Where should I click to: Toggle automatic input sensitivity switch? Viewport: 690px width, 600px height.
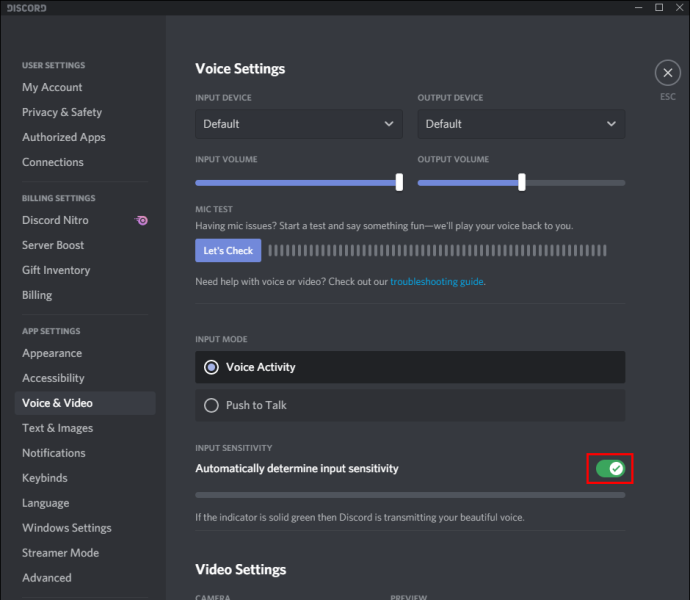610,468
